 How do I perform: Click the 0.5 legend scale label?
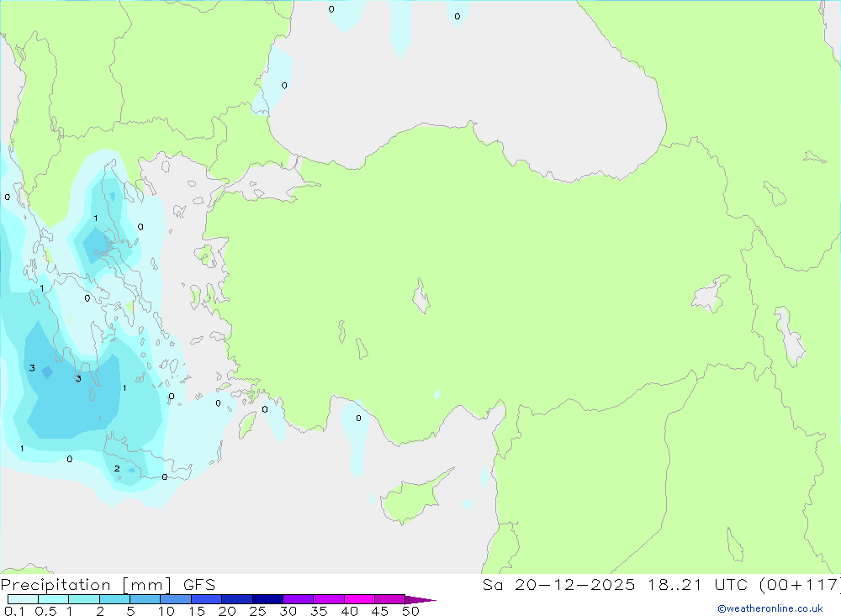(45, 611)
